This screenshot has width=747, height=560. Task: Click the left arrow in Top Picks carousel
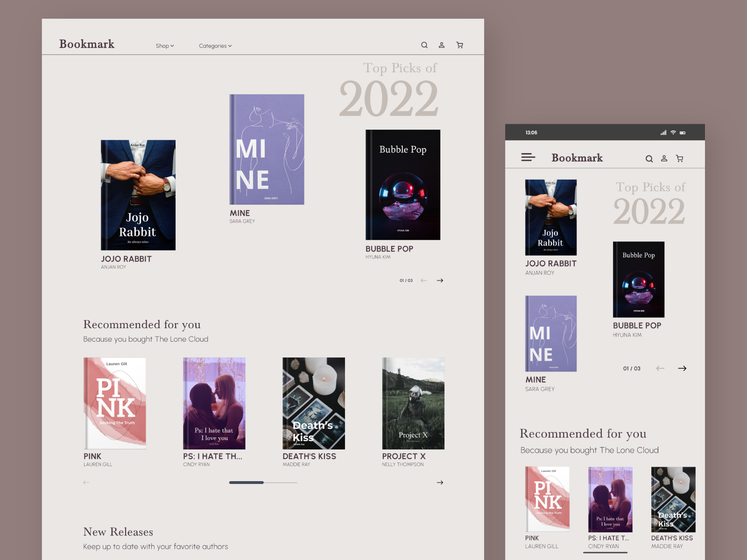pos(423,280)
